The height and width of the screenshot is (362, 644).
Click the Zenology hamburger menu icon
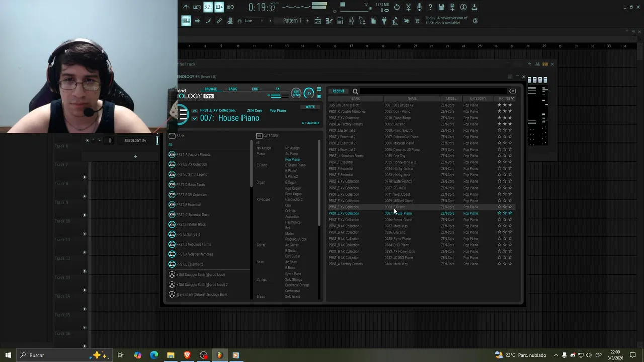(x=319, y=89)
